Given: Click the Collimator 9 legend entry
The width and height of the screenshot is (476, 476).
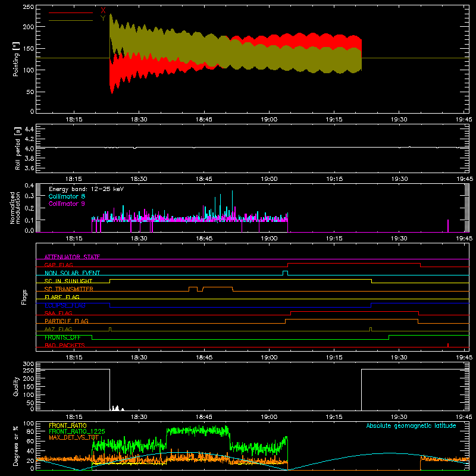Looking at the screenshot, I should (x=67, y=203).
